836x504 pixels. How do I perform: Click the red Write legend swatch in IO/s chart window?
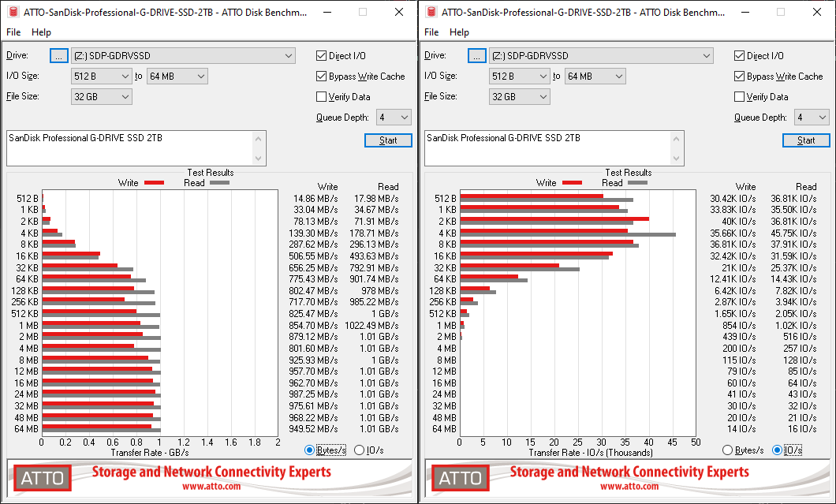pyautogui.click(x=572, y=183)
